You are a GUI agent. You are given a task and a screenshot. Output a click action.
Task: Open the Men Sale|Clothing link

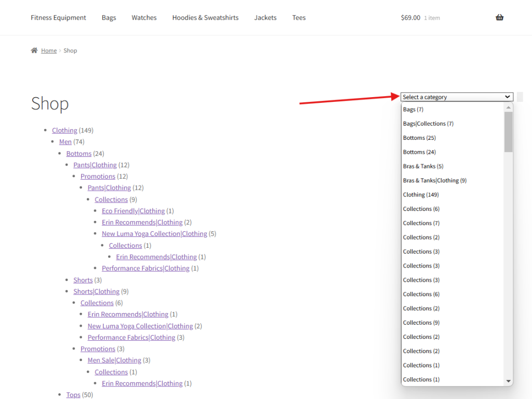[114, 361]
